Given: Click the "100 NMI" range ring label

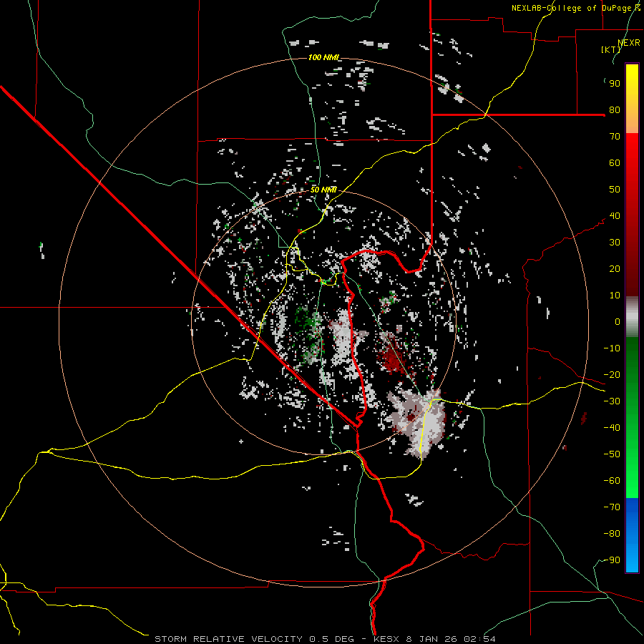Looking at the screenshot, I should pyautogui.click(x=323, y=57).
